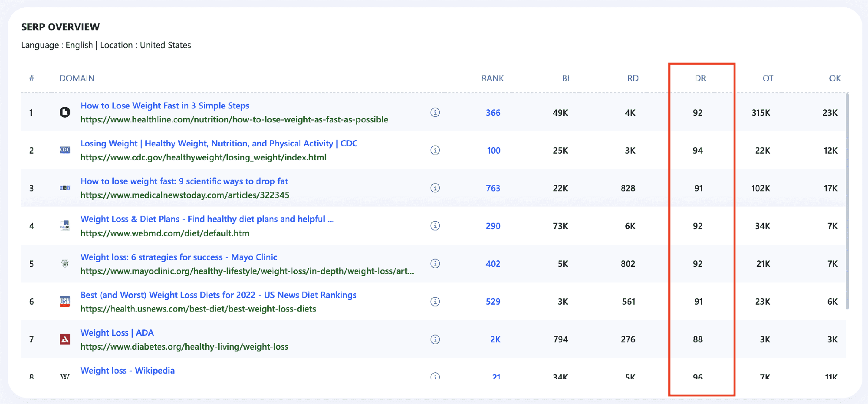Click DR value 94

pos(697,151)
